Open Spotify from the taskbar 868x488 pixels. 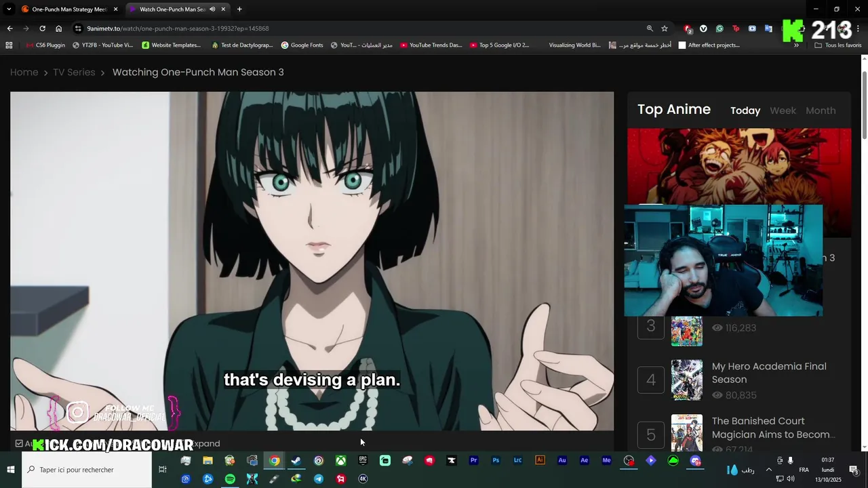pyautogui.click(x=230, y=479)
